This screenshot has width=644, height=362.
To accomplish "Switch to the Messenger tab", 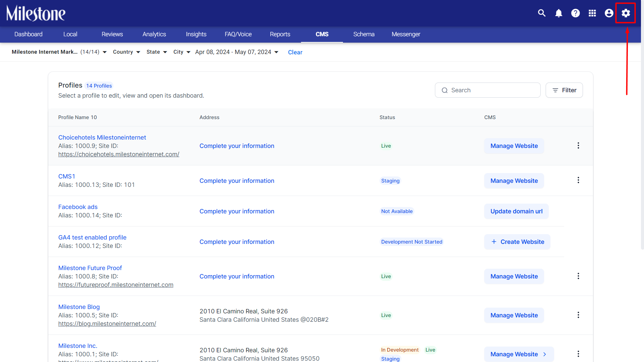I will click(406, 34).
